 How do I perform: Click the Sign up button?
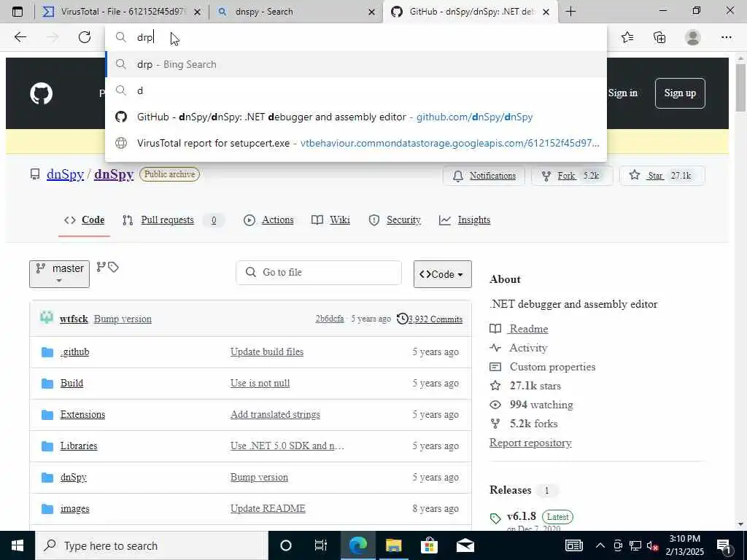tap(680, 93)
